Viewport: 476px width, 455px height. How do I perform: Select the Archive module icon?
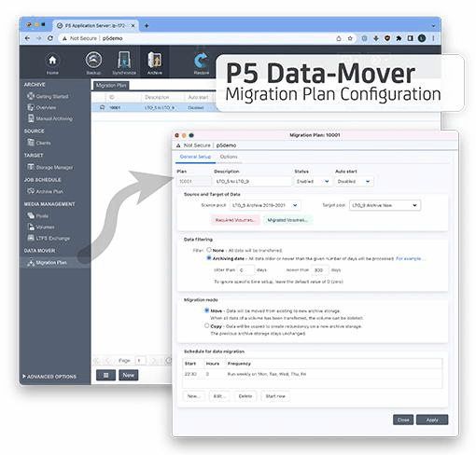click(155, 60)
